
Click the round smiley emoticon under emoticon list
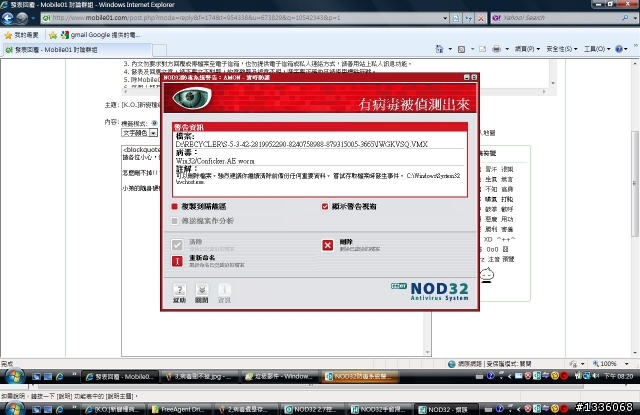(487, 275)
